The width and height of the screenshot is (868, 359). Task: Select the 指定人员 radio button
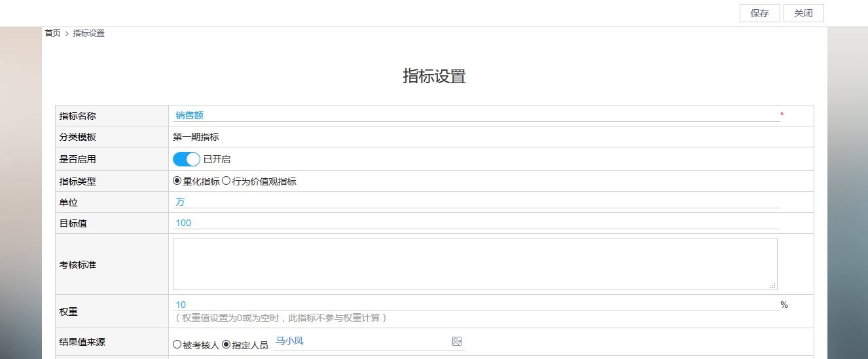226,345
